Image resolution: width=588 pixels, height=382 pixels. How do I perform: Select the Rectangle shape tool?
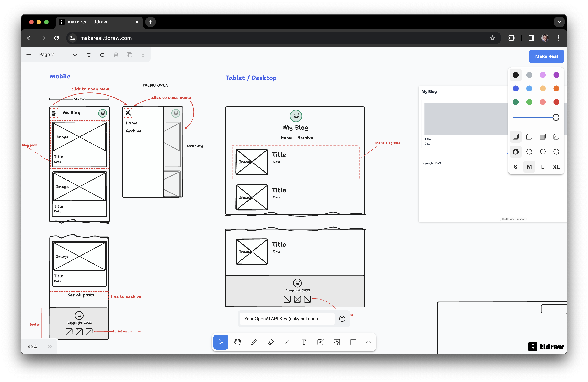point(353,342)
